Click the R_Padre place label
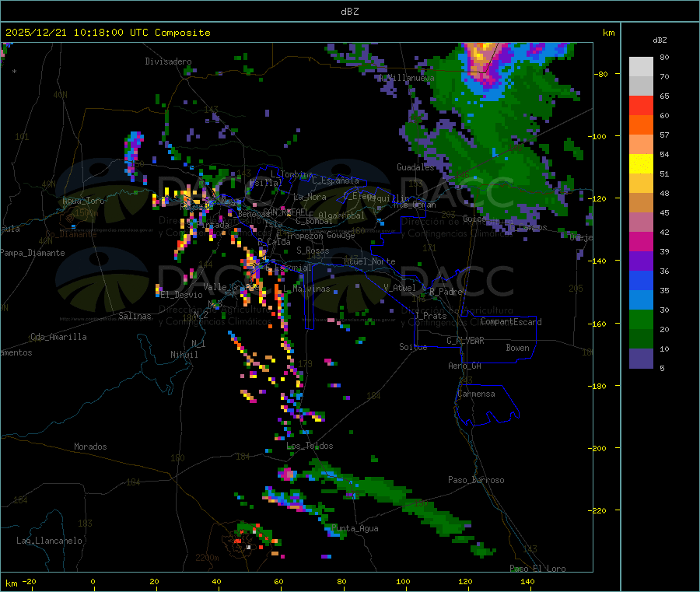700x592 pixels. click(446, 292)
